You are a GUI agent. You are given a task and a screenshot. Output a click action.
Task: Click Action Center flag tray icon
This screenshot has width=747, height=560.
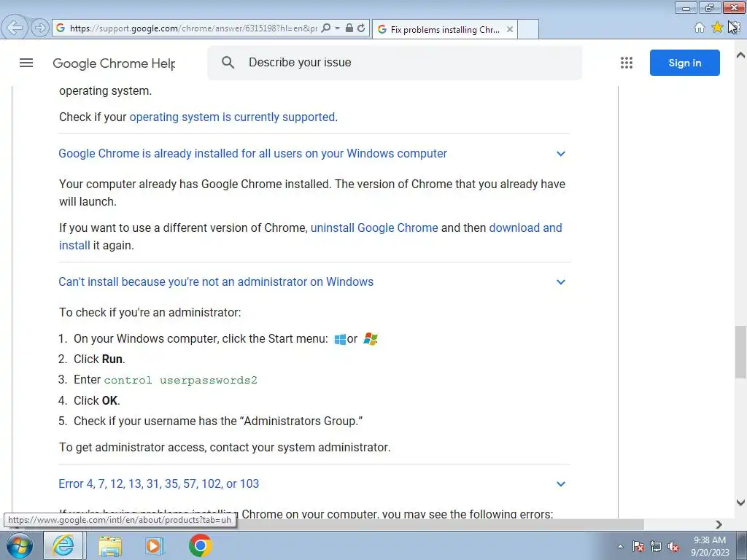coord(638,546)
